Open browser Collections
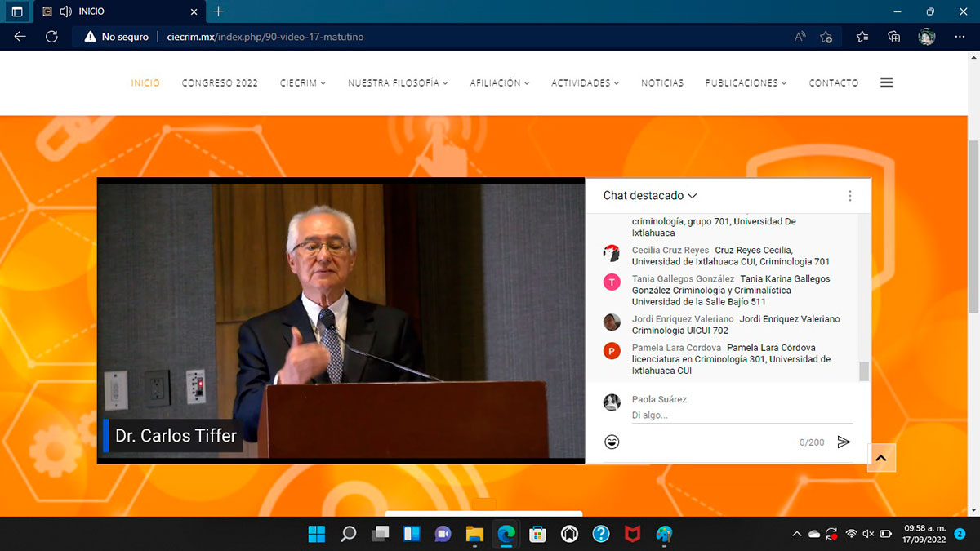 pyautogui.click(x=894, y=37)
